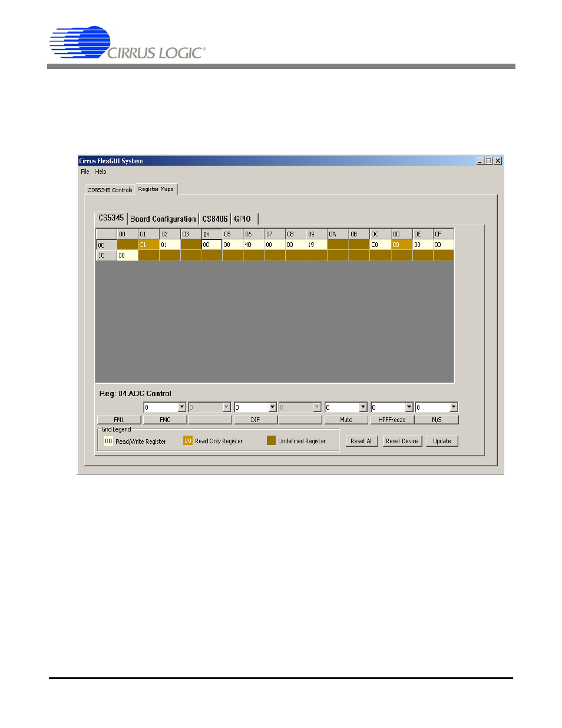Click column header 05
Viewport: 562px width, 728px height.
(x=233, y=234)
